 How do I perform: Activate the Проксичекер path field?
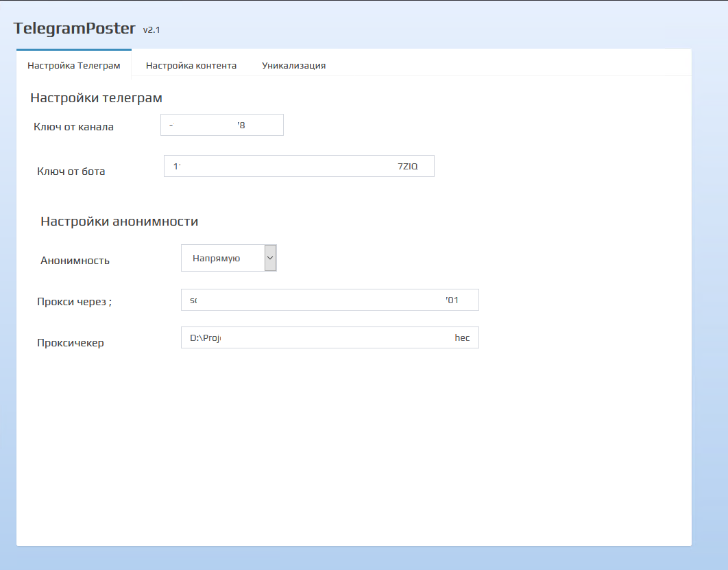coord(330,337)
